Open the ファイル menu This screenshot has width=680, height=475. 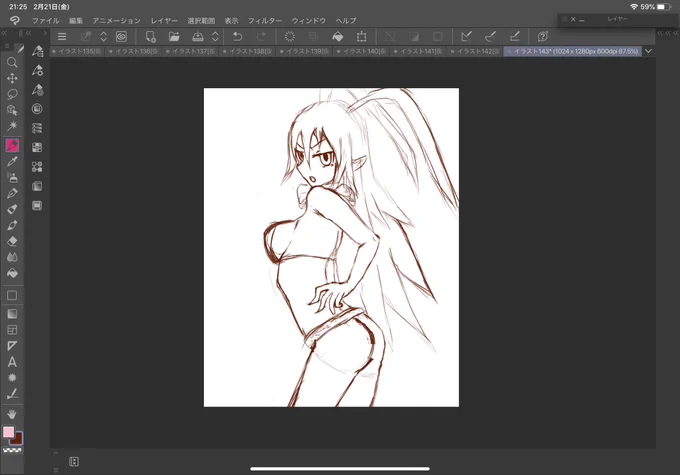pos(46,20)
